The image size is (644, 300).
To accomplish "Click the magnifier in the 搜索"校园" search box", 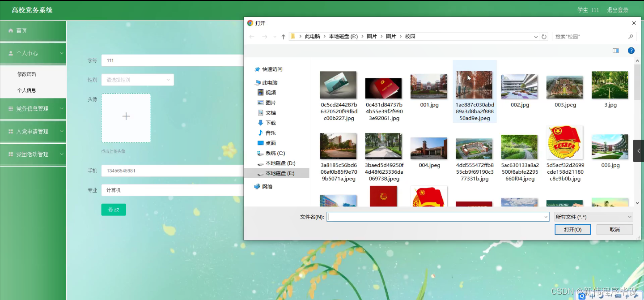I will tap(631, 36).
